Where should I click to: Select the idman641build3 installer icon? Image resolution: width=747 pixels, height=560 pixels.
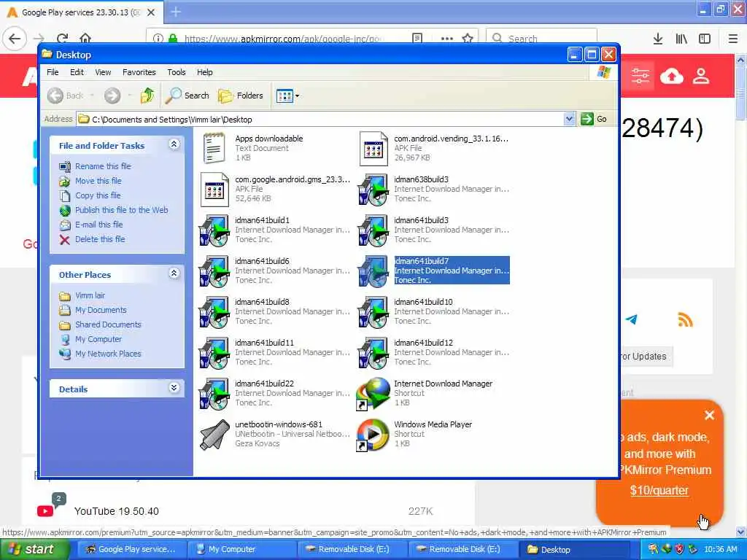[373, 230]
